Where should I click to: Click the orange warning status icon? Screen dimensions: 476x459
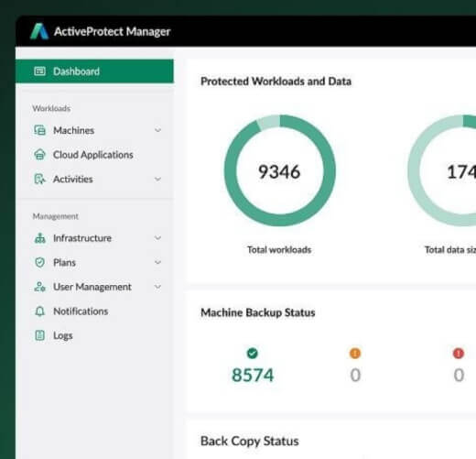(355, 354)
